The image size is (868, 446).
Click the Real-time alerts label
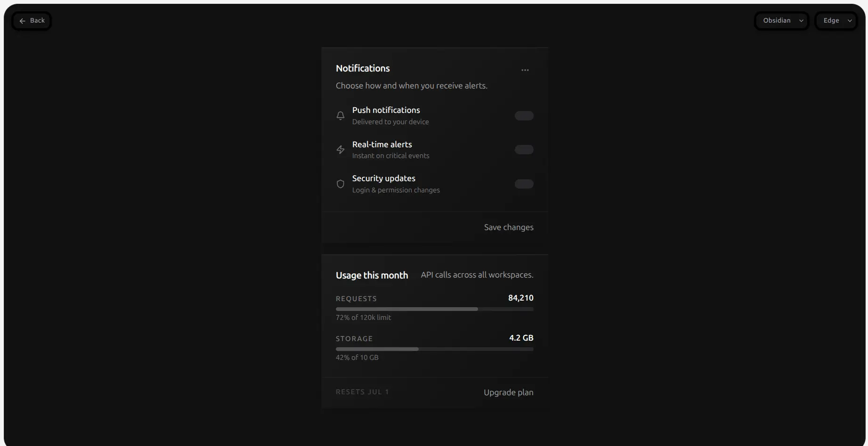click(382, 144)
